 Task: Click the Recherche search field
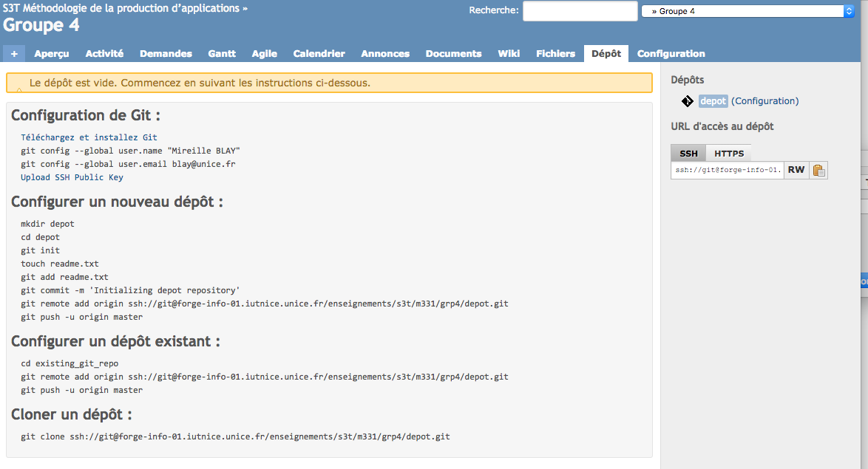(x=580, y=11)
